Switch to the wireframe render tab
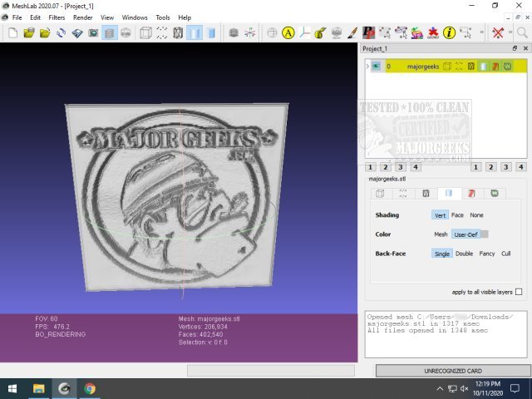Screen dimensions: 532x399 426,194
